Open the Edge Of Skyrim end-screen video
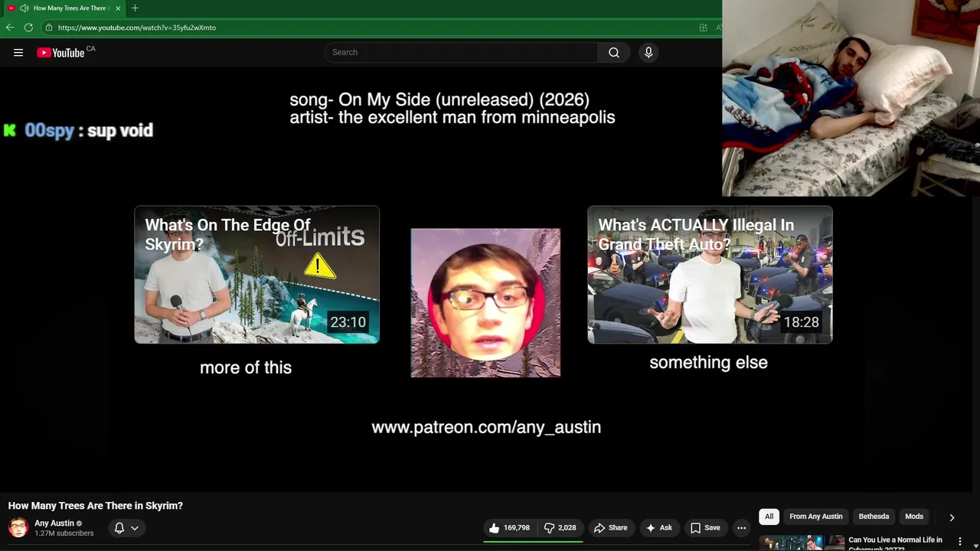The image size is (980, 551). coord(256,275)
